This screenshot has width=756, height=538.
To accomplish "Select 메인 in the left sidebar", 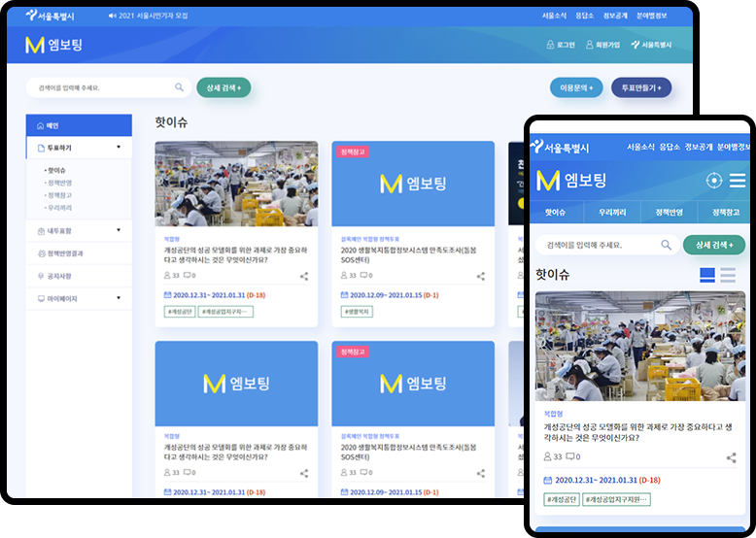I will pos(79,125).
